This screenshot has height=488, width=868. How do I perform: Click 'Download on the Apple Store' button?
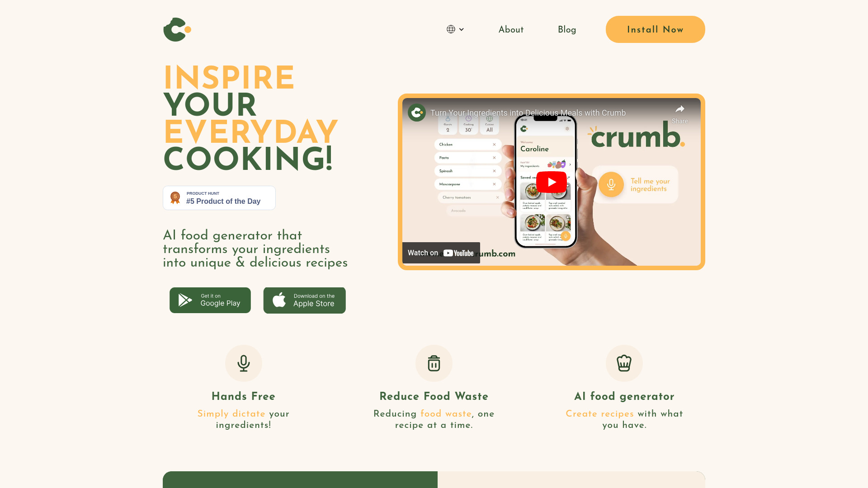[x=305, y=300]
